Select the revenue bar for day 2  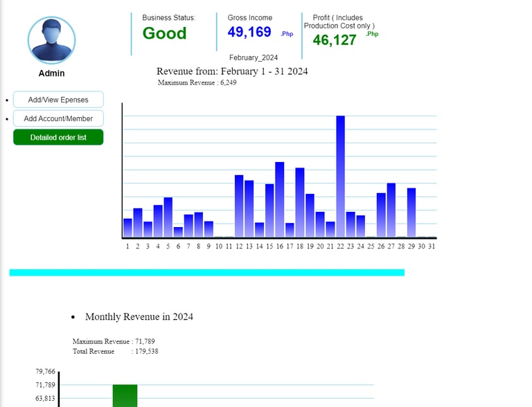click(138, 222)
